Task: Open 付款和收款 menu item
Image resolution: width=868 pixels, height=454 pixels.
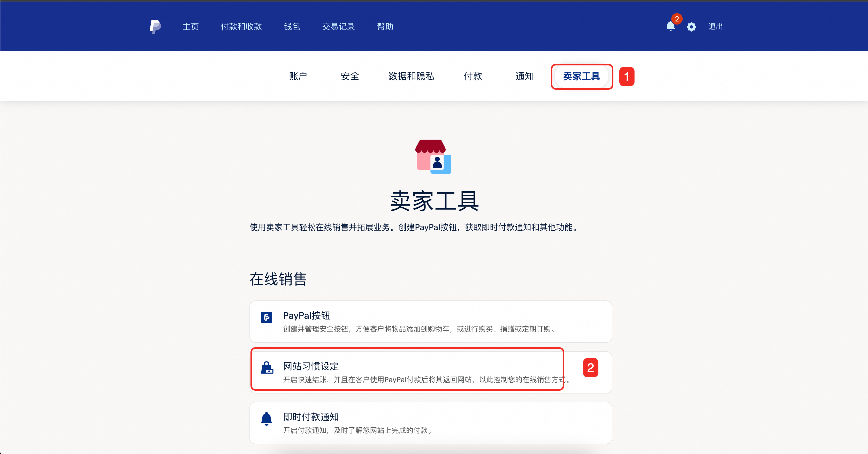Action: (241, 27)
